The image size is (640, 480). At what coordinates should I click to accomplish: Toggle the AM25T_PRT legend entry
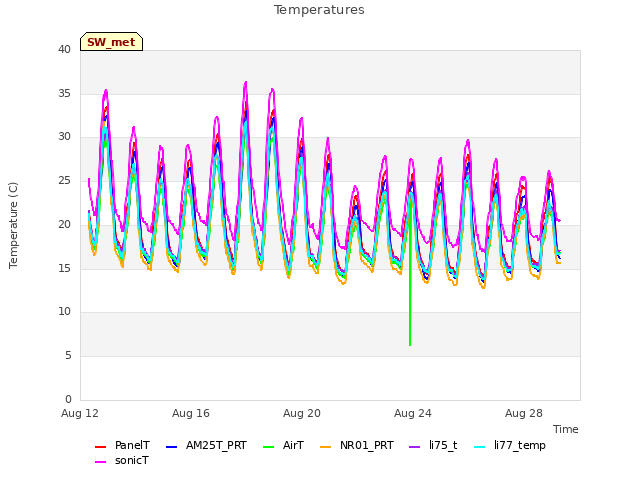pos(207,445)
